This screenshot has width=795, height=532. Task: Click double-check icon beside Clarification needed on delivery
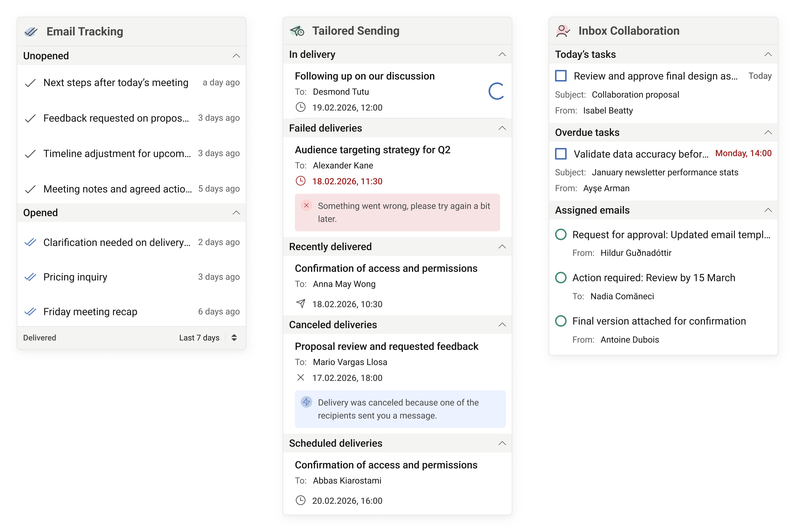[31, 242]
